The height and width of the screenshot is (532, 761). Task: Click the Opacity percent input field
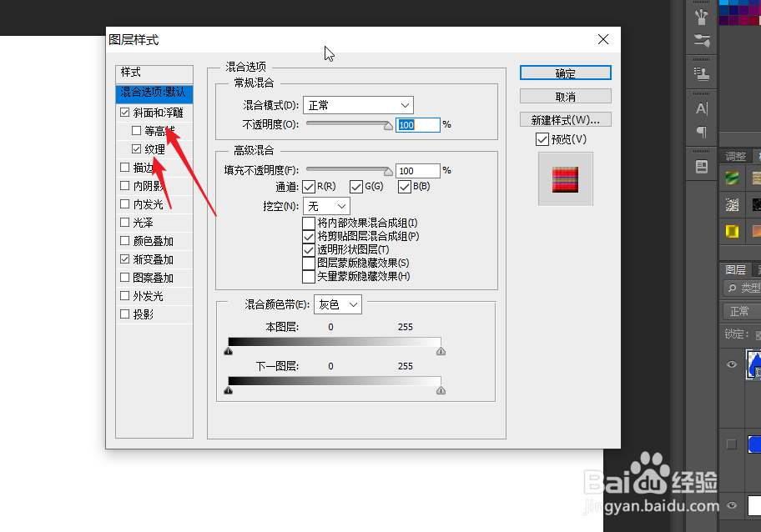coord(418,124)
